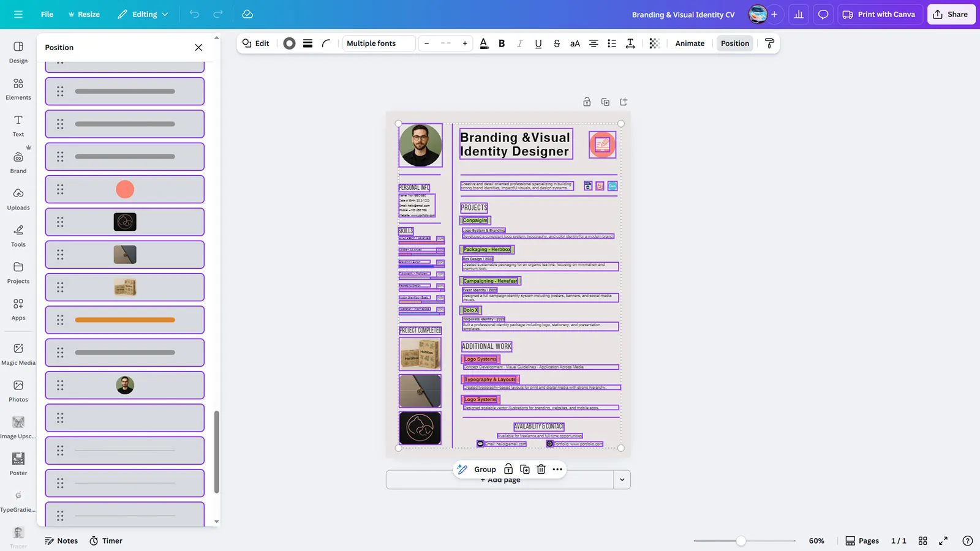980x551 pixels.
Task: Toggle underline text formatting
Action: click(x=538, y=43)
